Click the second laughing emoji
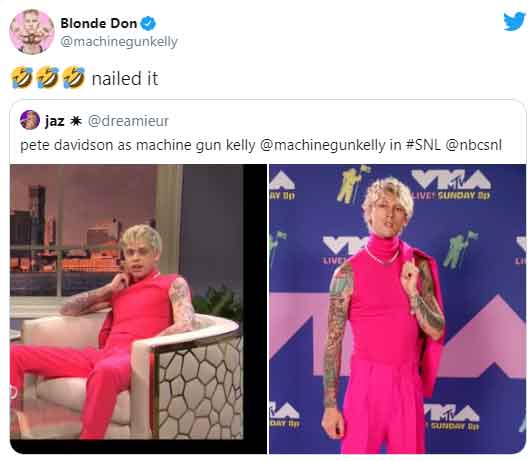Screen dimensions: 531x461 click(48, 78)
